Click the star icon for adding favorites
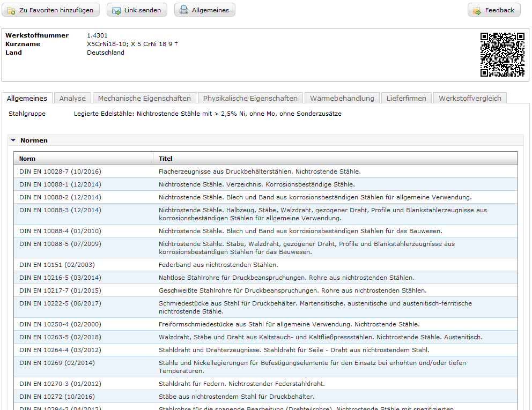 click(11, 10)
